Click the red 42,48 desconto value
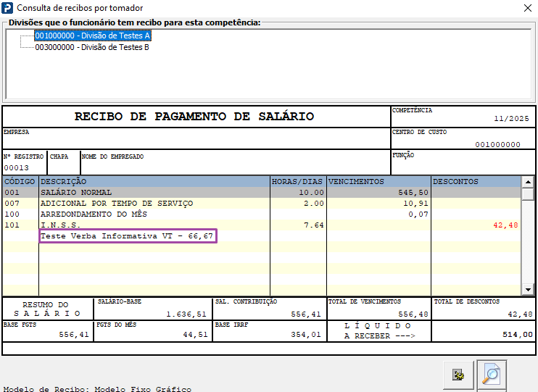538x392 pixels. tap(505, 225)
